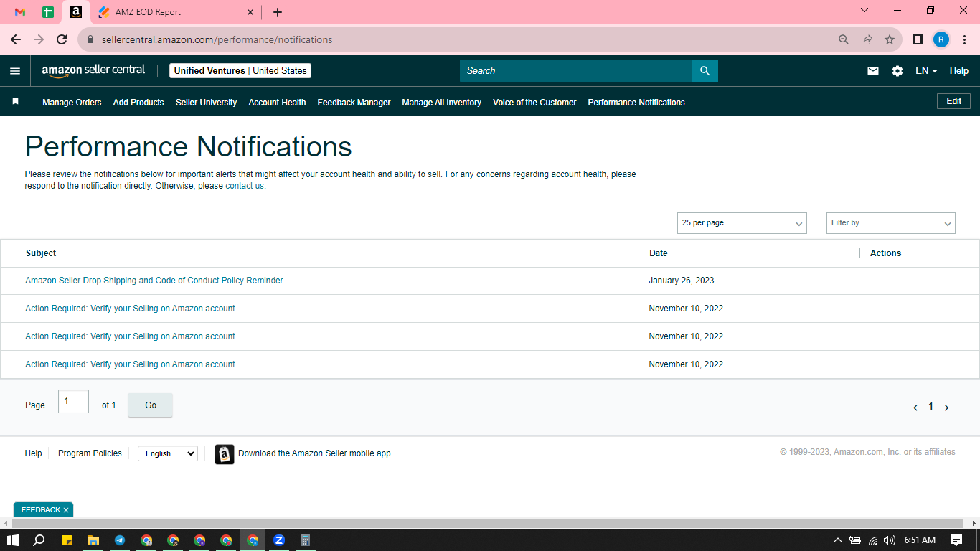Open Add Products page
980x551 pixels.
pyautogui.click(x=138, y=103)
